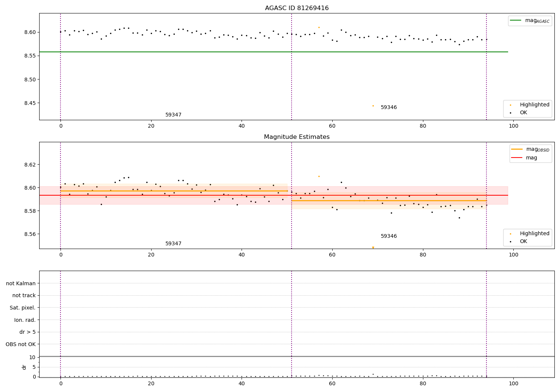Click the 8.62 y-axis tick label

[31, 165]
